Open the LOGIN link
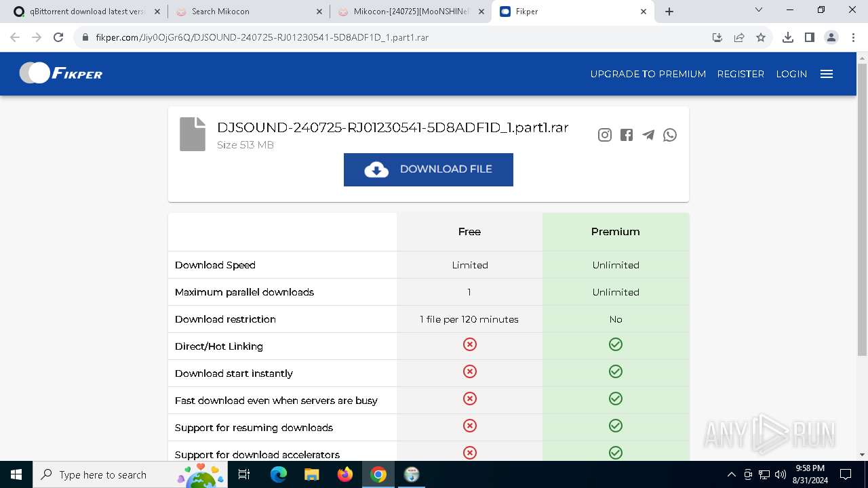This screenshot has height=488, width=868. point(791,74)
